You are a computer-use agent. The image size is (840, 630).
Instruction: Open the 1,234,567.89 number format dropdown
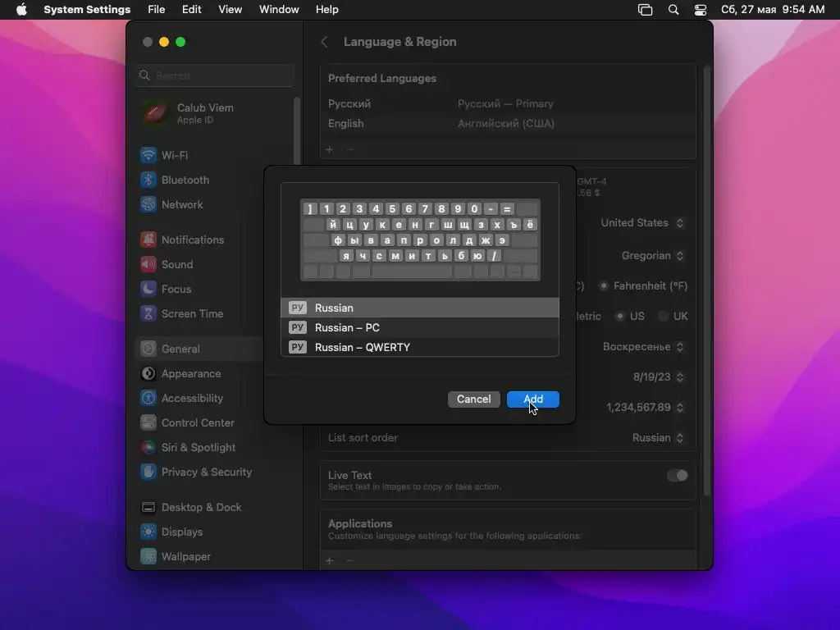pyautogui.click(x=645, y=407)
